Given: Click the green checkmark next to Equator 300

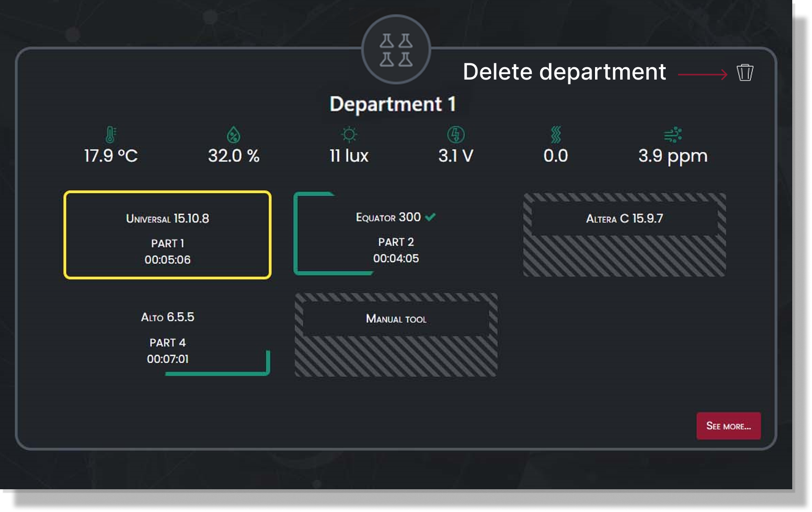Looking at the screenshot, I should click(x=430, y=217).
